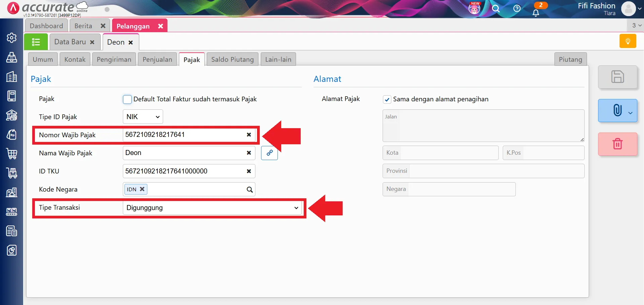Open the company building sidebar icon

pyautogui.click(x=11, y=77)
